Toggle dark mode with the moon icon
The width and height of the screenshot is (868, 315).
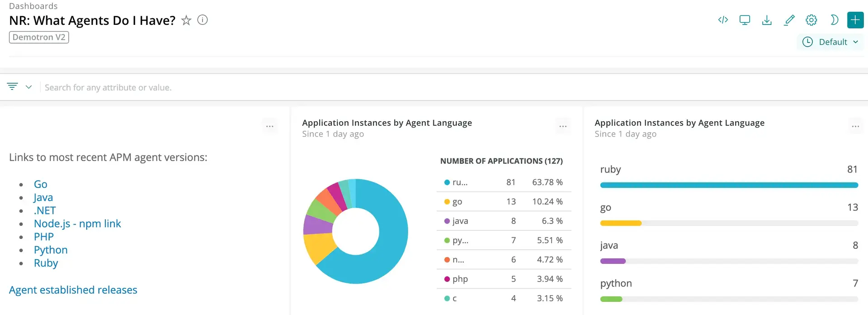point(834,20)
